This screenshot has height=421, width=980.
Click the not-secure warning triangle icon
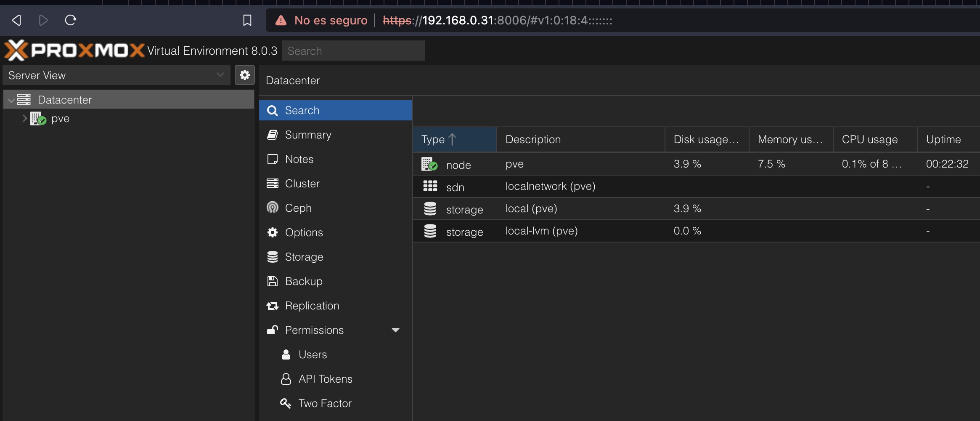281,20
